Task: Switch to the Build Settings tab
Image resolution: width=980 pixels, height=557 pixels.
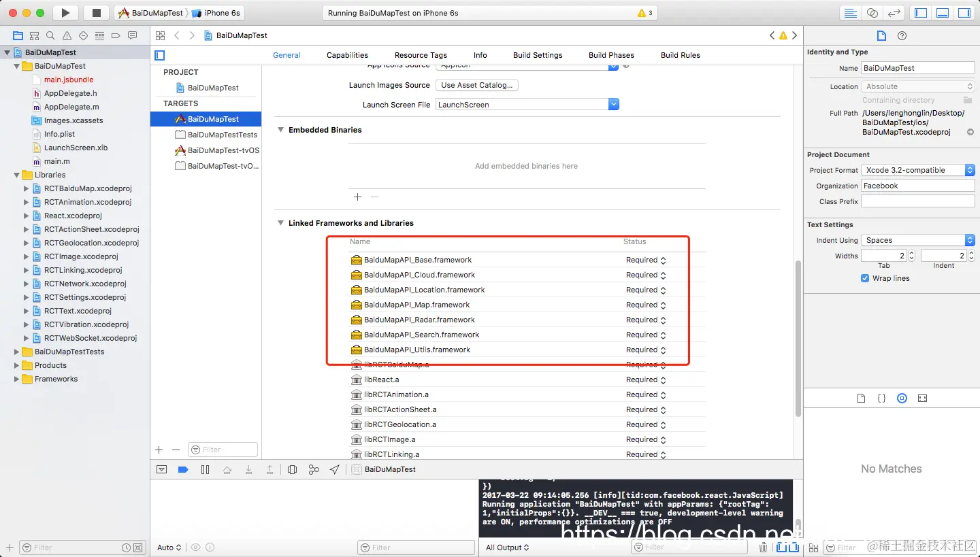Action: tap(538, 55)
